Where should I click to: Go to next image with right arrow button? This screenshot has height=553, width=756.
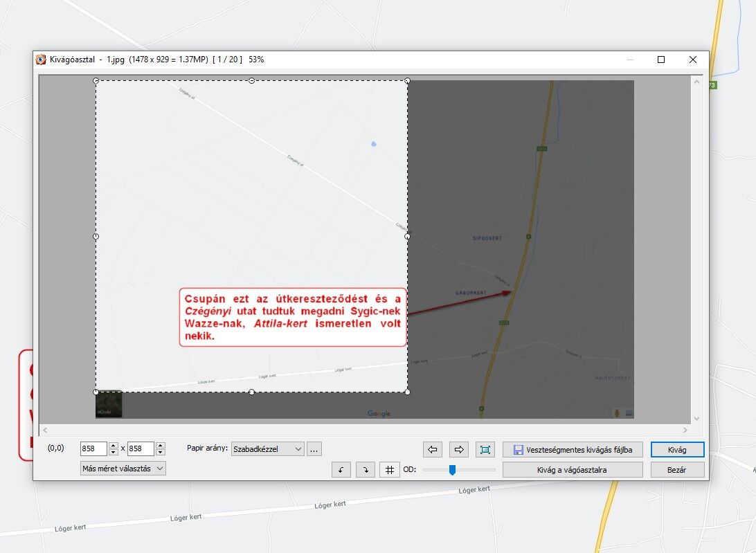459,449
